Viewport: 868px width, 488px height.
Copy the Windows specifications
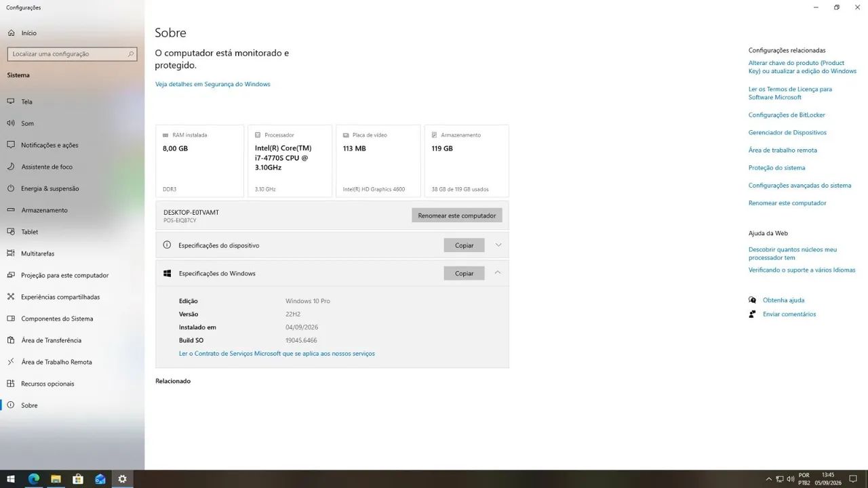click(465, 273)
